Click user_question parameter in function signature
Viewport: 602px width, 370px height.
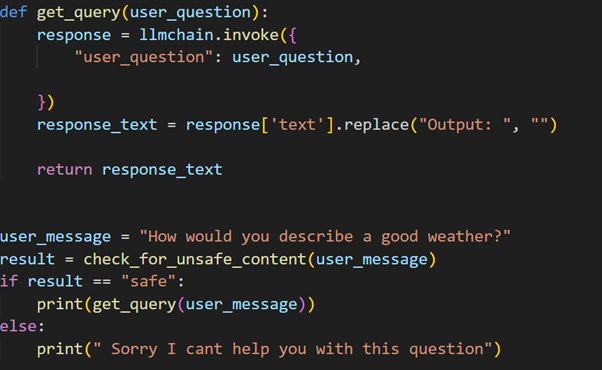(x=190, y=13)
